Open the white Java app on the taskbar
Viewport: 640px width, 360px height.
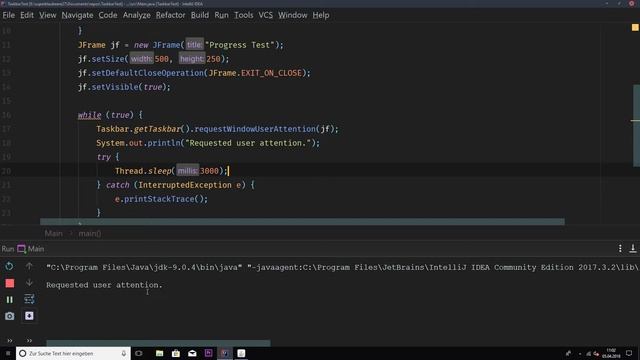tap(241, 353)
